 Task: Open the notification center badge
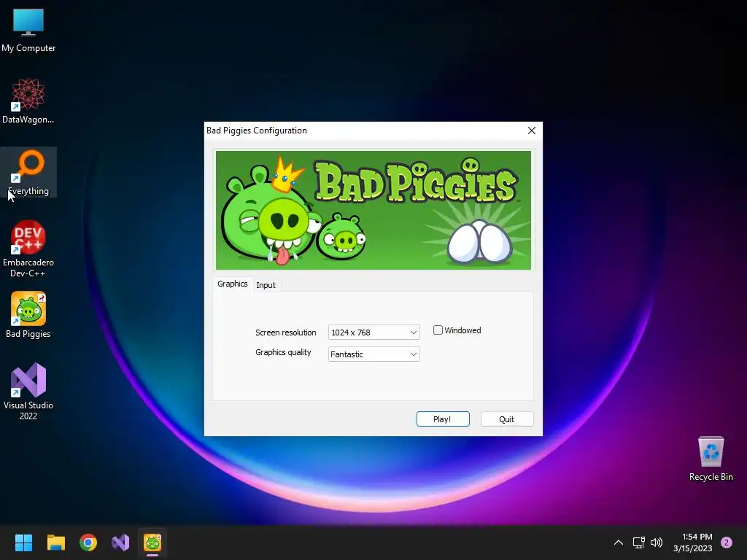click(x=727, y=542)
